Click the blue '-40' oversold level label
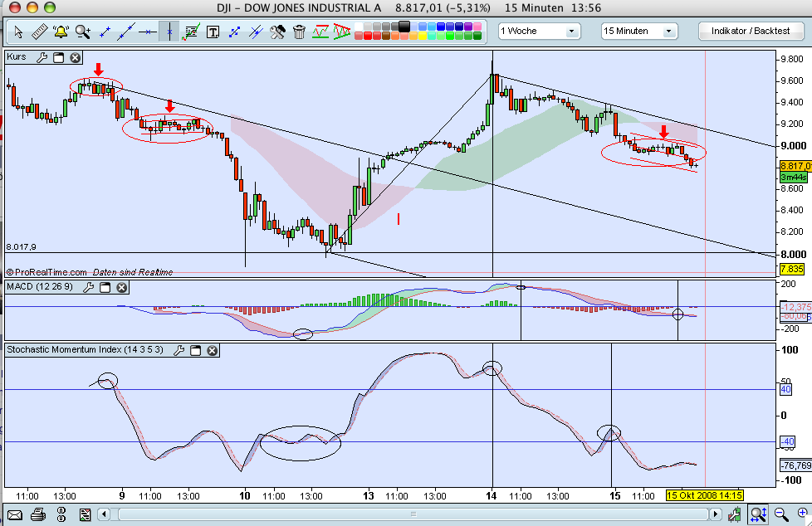Screen dimensions: 812x526 click(788, 441)
